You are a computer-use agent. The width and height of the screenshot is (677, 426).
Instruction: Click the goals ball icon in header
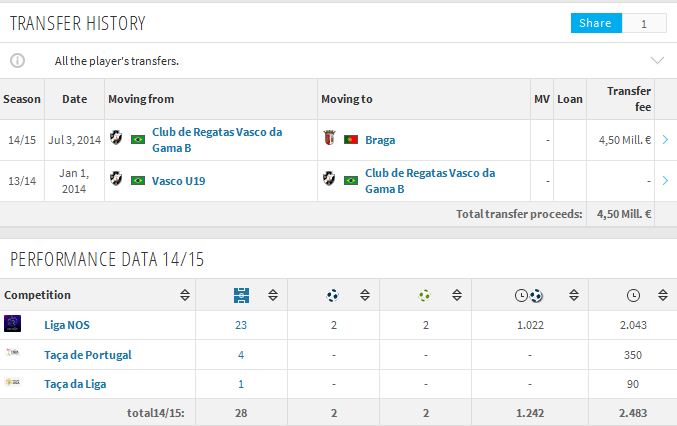[332, 295]
